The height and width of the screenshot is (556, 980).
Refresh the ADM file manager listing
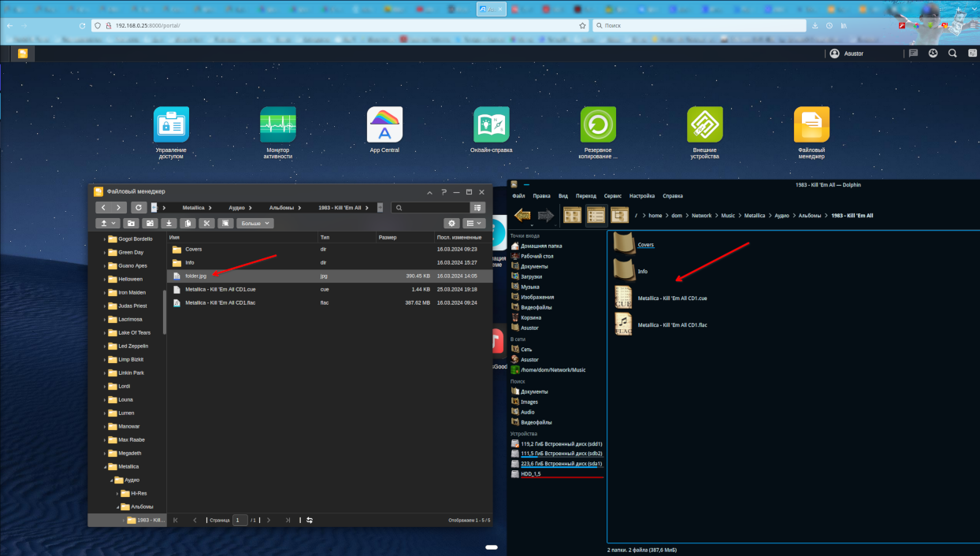pyautogui.click(x=139, y=207)
